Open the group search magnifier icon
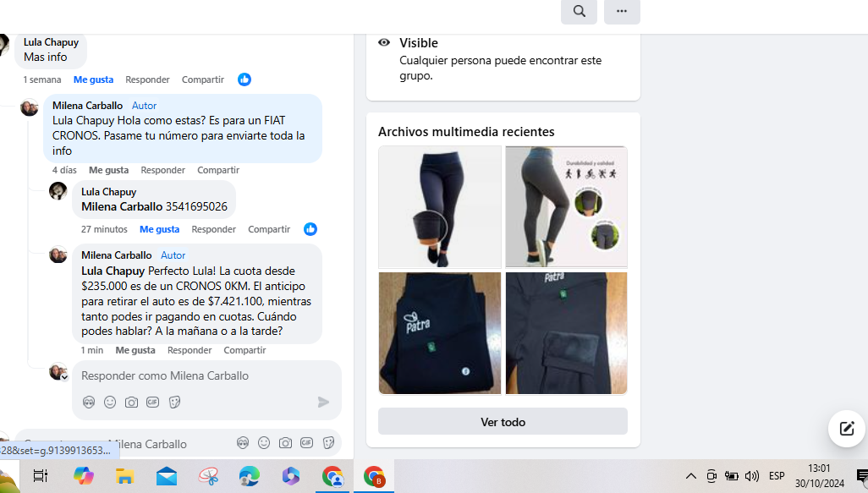Viewport: 868px width, 493px height. point(579,11)
